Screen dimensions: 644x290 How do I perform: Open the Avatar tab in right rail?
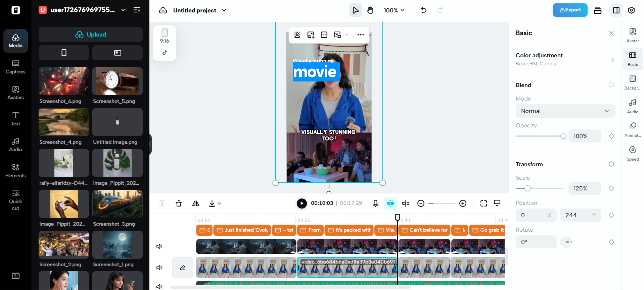click(633, 35)
